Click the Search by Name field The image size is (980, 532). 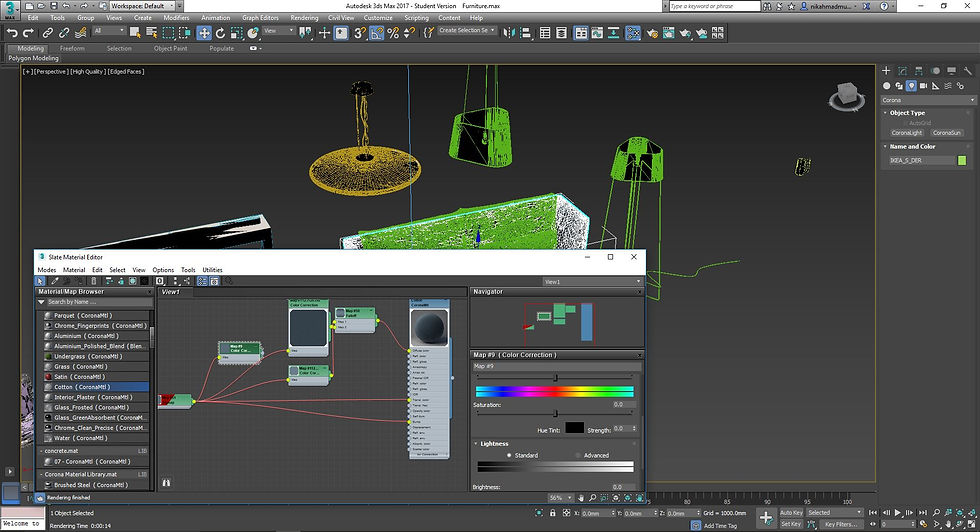tap(98, 302)
